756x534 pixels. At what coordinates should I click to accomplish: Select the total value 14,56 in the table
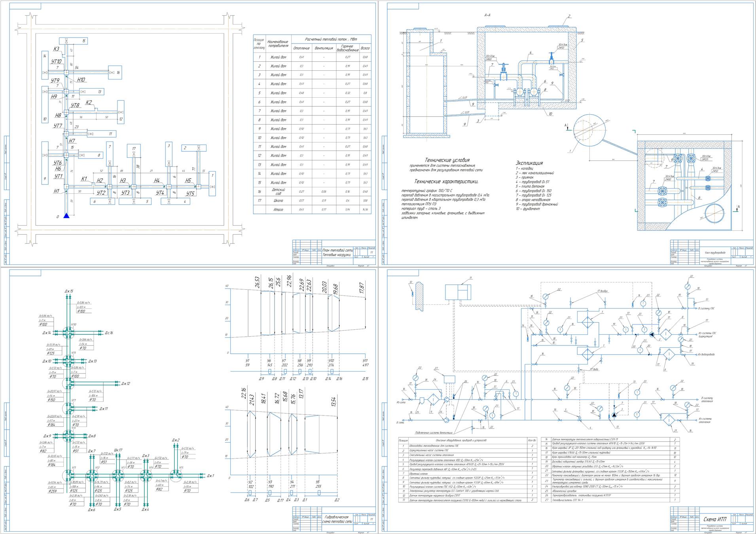(365, 209)
